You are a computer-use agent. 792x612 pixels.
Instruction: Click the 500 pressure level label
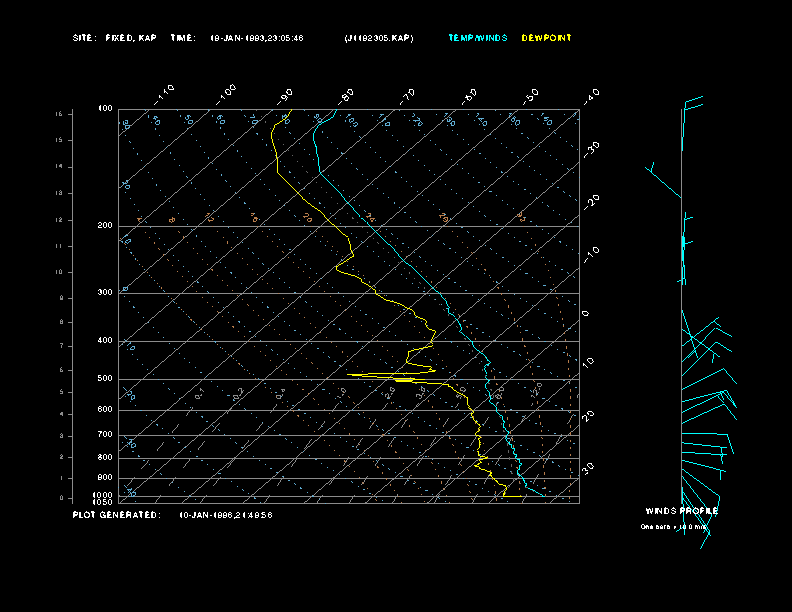[x=105, y=378]
